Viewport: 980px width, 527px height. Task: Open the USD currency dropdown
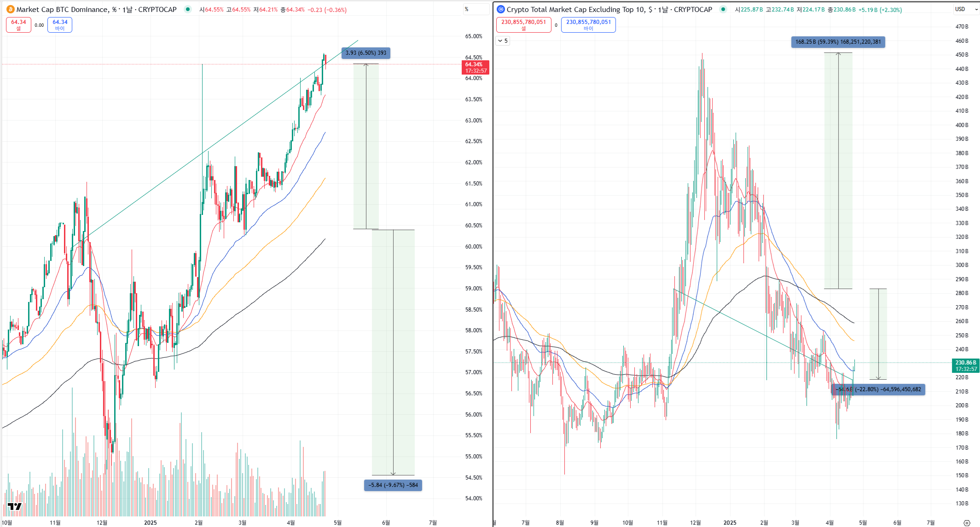965,9
